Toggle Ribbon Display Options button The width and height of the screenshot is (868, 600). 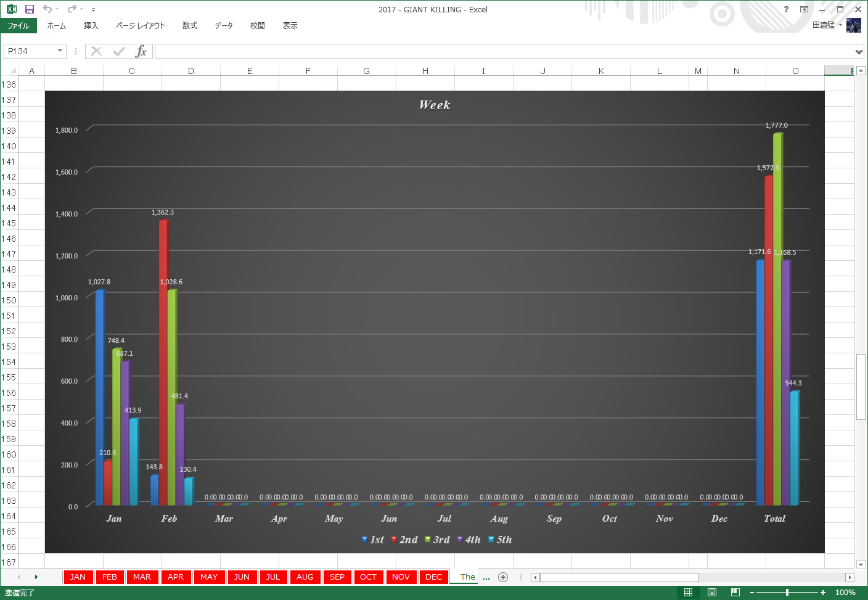pos(804,9)
